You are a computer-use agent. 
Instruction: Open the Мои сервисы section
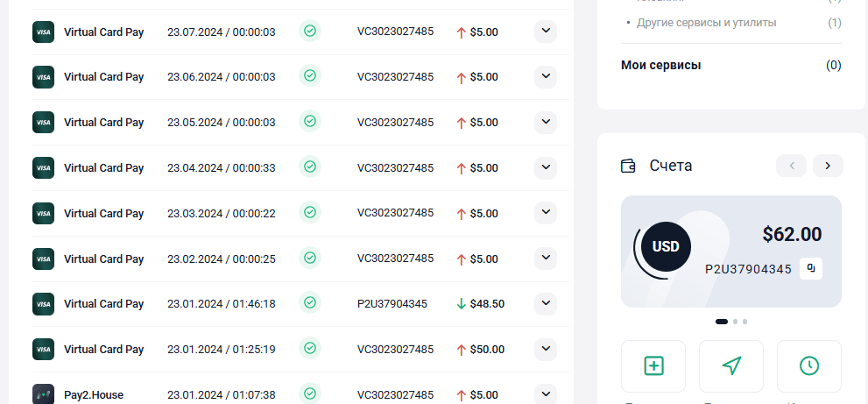pyautogui.click(x=661, y=66)
